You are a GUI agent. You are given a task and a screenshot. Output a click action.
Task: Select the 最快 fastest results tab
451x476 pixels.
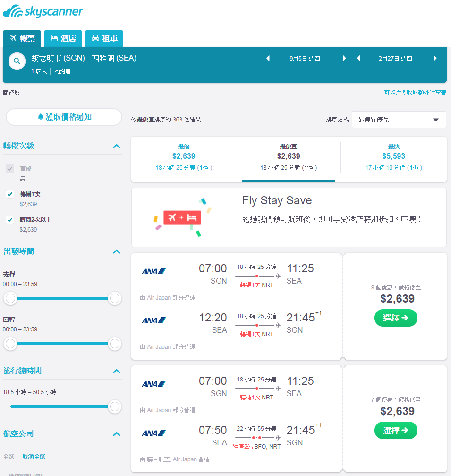point(394,159)
